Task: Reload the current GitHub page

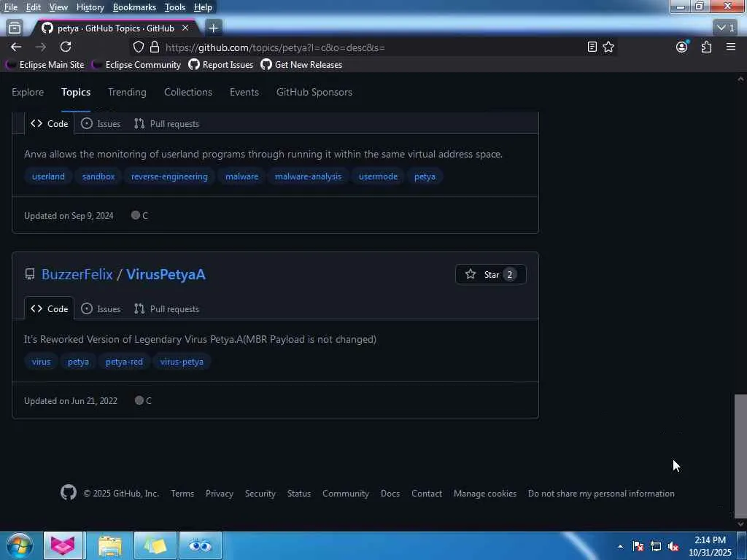Action: 66,47
